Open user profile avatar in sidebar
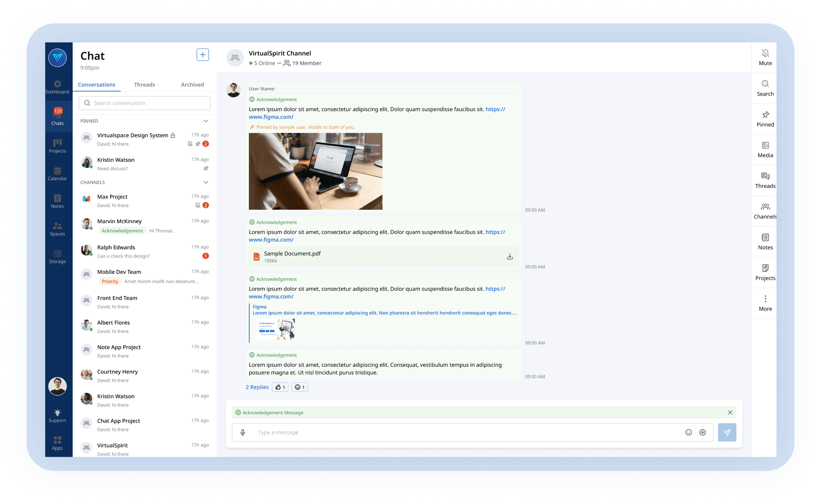 pos(58,386)
